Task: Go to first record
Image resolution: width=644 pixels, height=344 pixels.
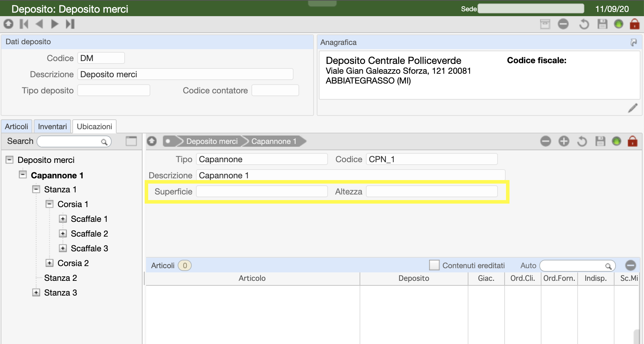Action: coord(24,24)
